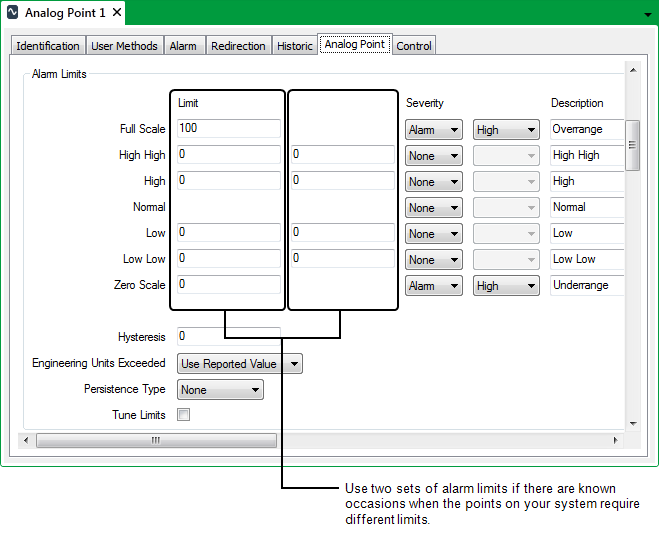
Task: Enable the Tune Limits checkbox
Action: [183, 415]
